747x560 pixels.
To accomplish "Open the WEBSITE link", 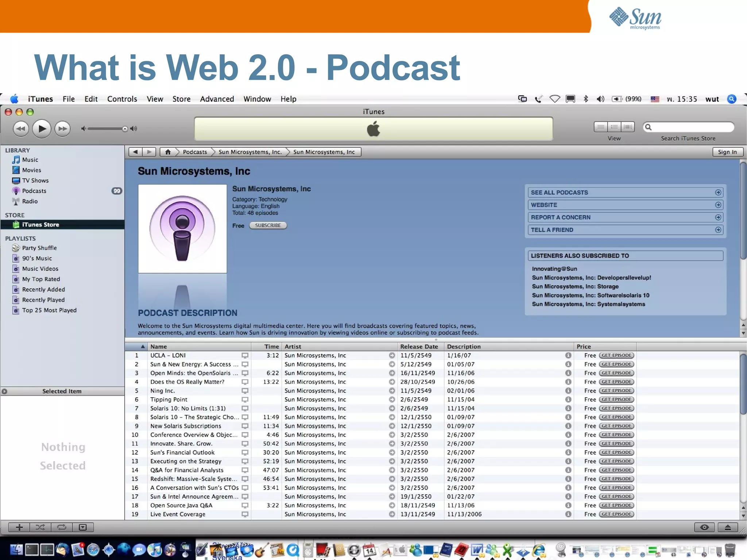I will tap(625, 205).
